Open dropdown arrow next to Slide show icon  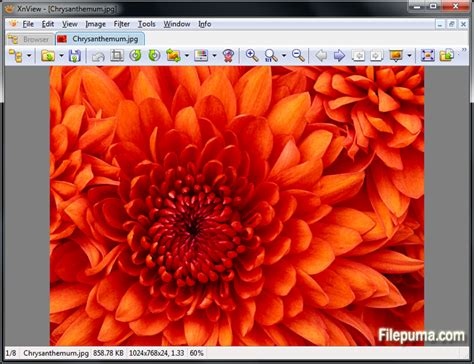pos(409,55)
